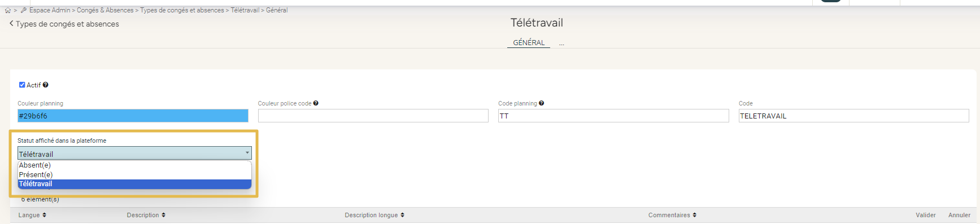Sort by the Description longue column
Image resolution: width=980 pixels, height=224 pixels.
374,215
